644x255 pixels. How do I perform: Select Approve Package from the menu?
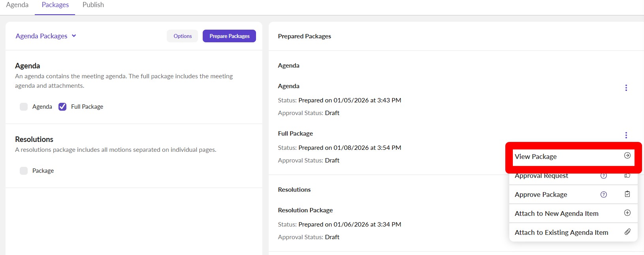540,195
